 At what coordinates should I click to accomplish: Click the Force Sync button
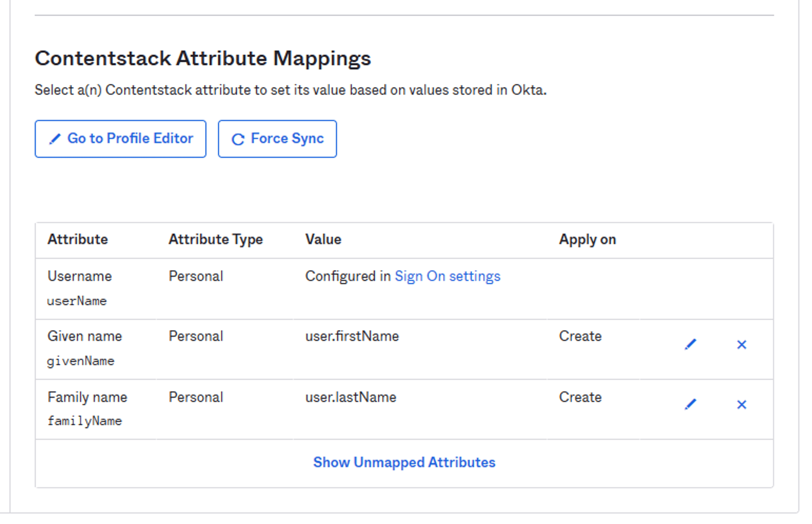[277, 139]
